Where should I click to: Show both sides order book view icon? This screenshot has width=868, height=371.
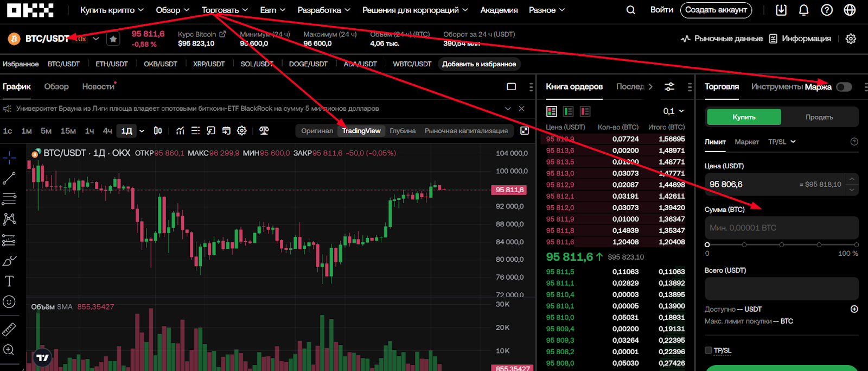[x=552, y=111]
